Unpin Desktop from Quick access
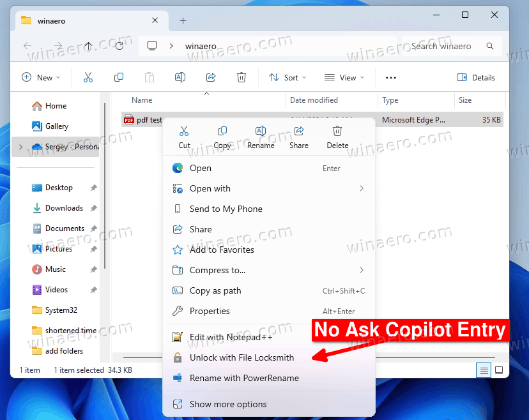 point(94,188)
